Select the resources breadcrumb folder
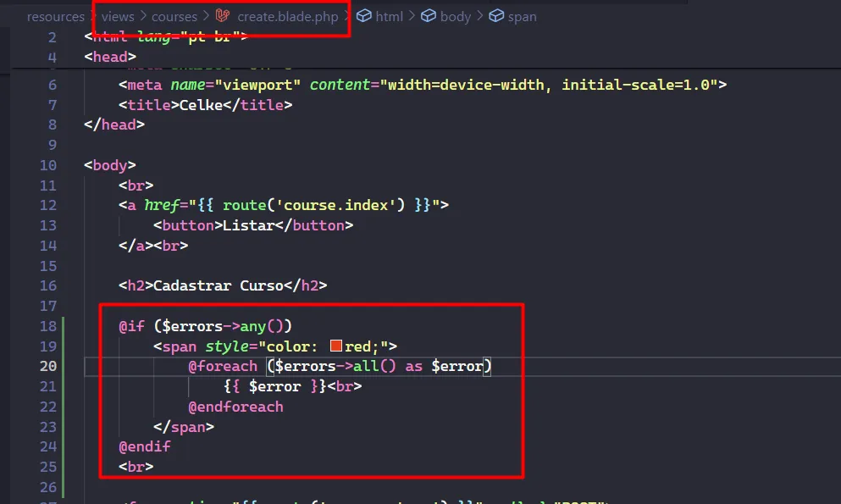 pyautogui.click(x=55, y=16)
